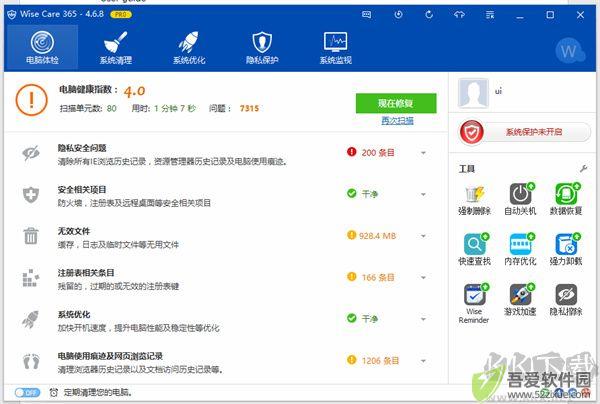Click the 系统保护未开启 shield button
600x404 pixels.
click(x=525, y=132)
